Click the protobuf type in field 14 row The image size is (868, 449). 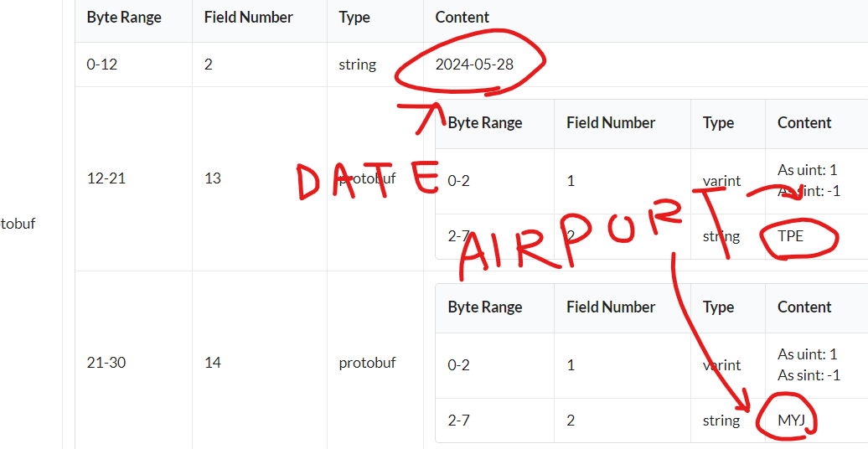click(367, 363)
